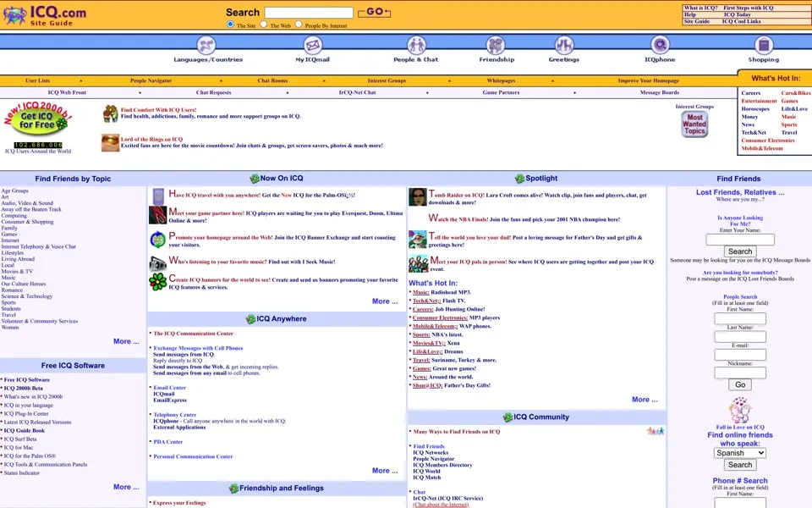Click the Father's Day story icon

pyautogui.click(x=417, y=239)
